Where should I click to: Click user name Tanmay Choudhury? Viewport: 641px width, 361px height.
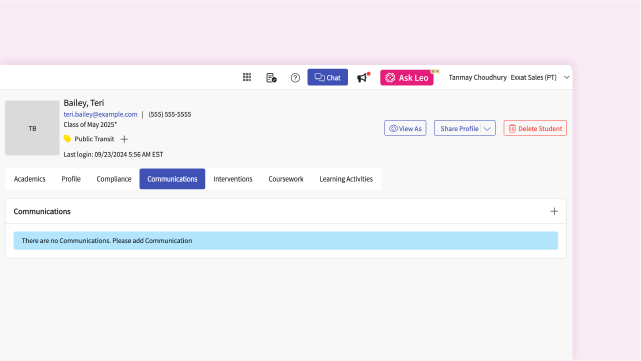pyautogui.click(x=477, y=77)
